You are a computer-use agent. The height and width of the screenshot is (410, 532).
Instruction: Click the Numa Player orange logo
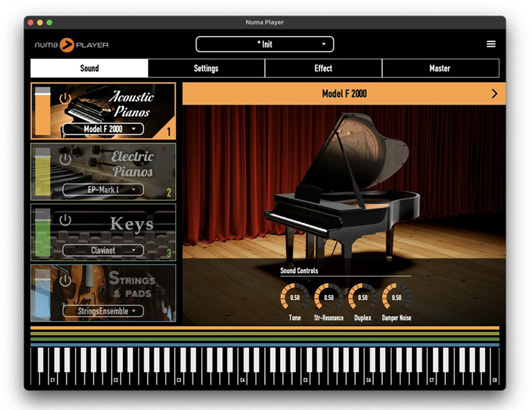point(67,45)
